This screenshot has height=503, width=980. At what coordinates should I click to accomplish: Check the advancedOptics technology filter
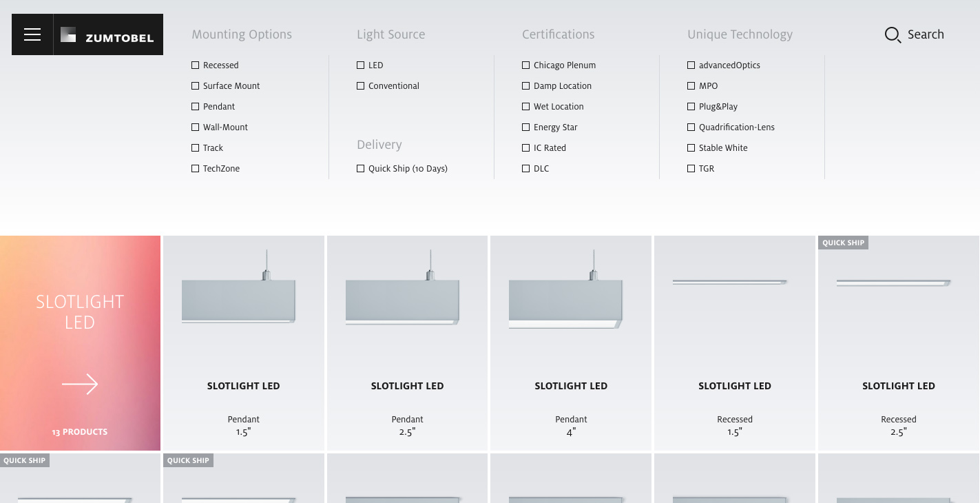691,65
